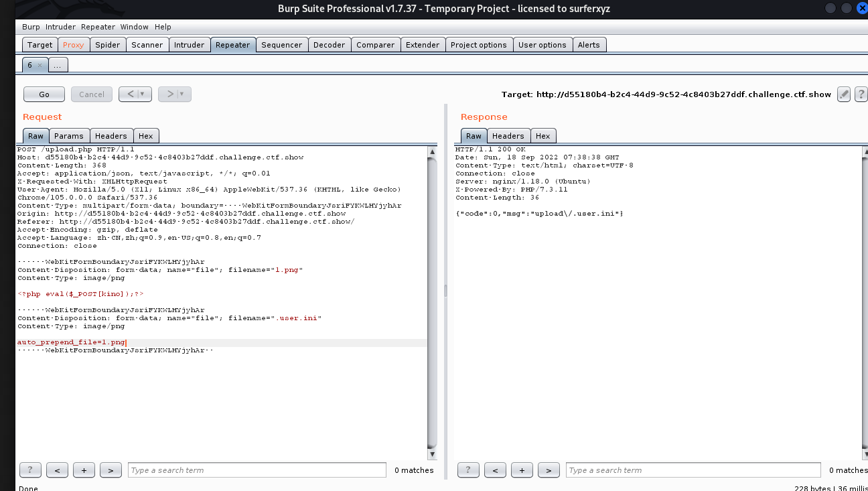This screenshot has width=868, height=491.
Task: Click the edit target pencil icon
Action: click(x=844, y=94)
